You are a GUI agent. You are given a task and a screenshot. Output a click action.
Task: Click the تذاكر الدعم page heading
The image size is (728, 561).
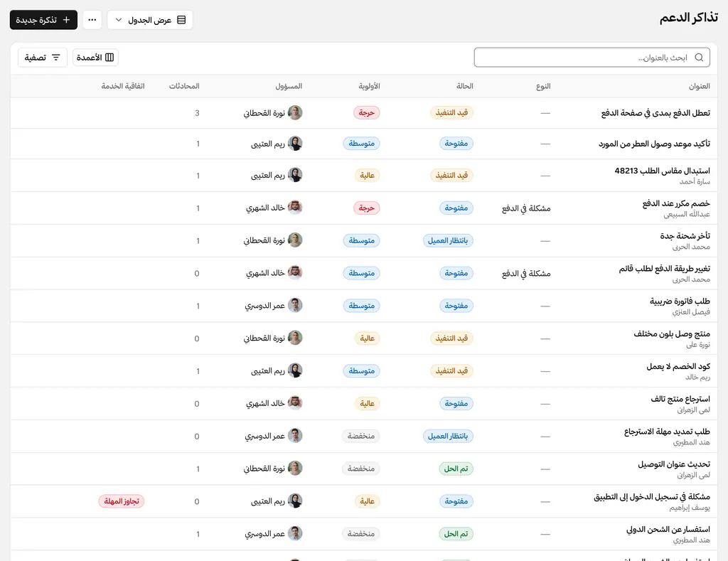click(688, 18)
